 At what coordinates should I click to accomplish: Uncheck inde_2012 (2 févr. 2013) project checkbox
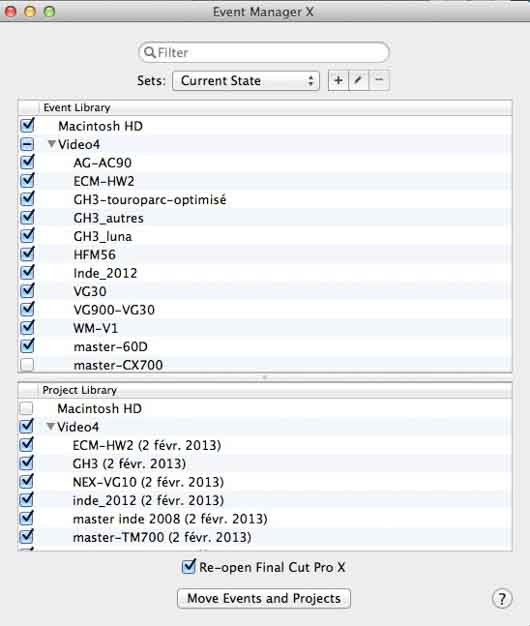pyautogui.click(x=27, y=499)
